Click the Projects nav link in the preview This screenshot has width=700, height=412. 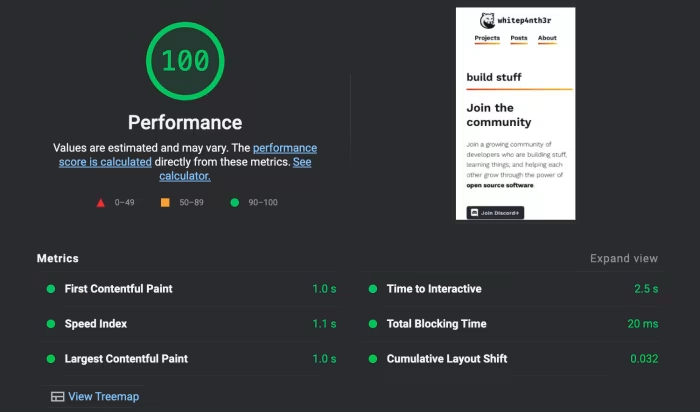pyautogui.click(x=487, y=38)
